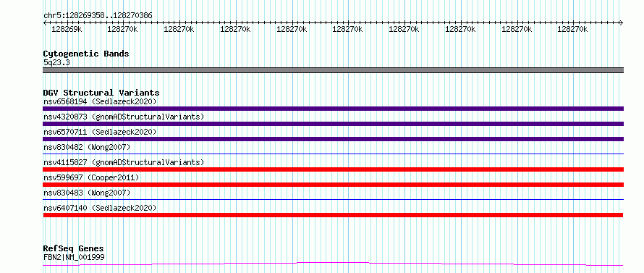Click the purple bar for nsv6568194
Screen dimensions: 644x273
(x=333, y=109)
